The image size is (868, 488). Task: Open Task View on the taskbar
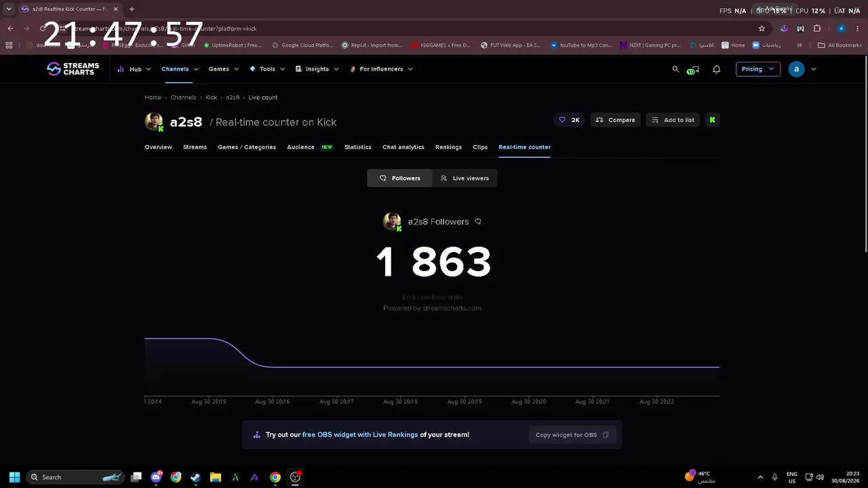pos(136,477)
